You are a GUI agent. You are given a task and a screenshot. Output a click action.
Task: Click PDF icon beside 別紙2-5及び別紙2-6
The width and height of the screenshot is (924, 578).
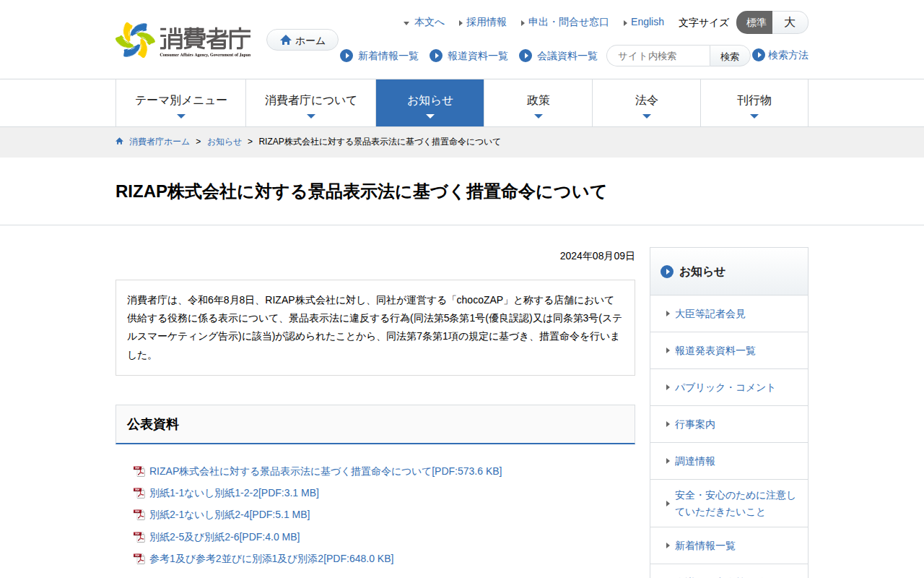139,538
